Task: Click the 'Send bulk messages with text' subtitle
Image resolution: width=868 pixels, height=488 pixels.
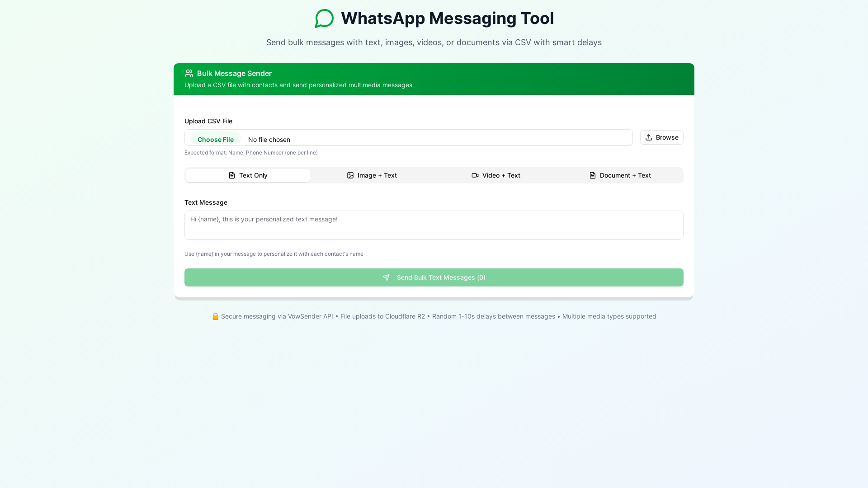Action: [x=434, y=42]
